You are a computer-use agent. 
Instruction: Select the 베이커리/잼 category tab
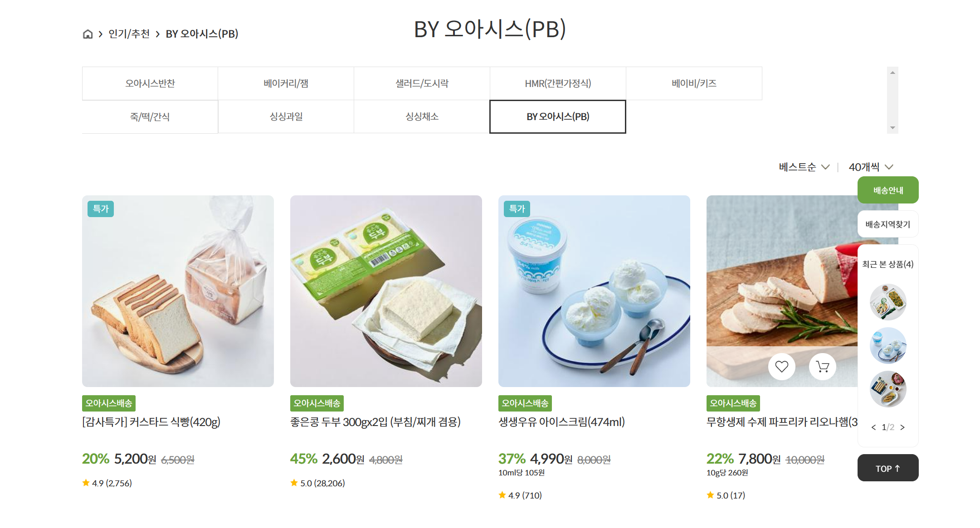point(286,83)
